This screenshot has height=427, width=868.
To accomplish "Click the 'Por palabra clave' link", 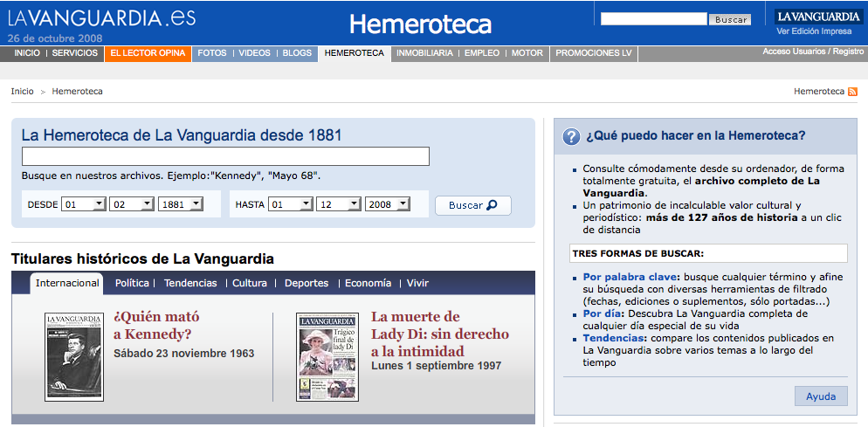I will [x=630, y=276].
